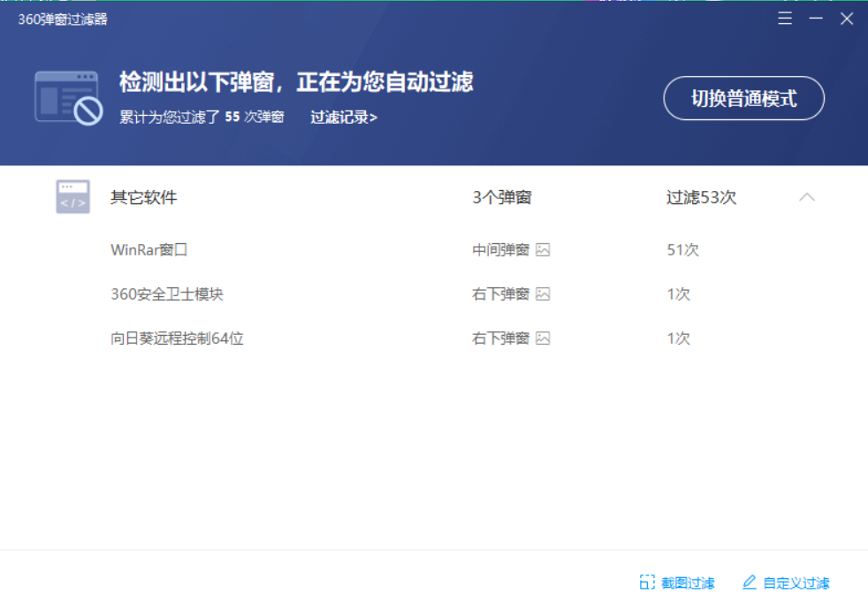Click the 过滤53次 text
This screenshot has height=609, width=868.
click(x=701, y=197)
